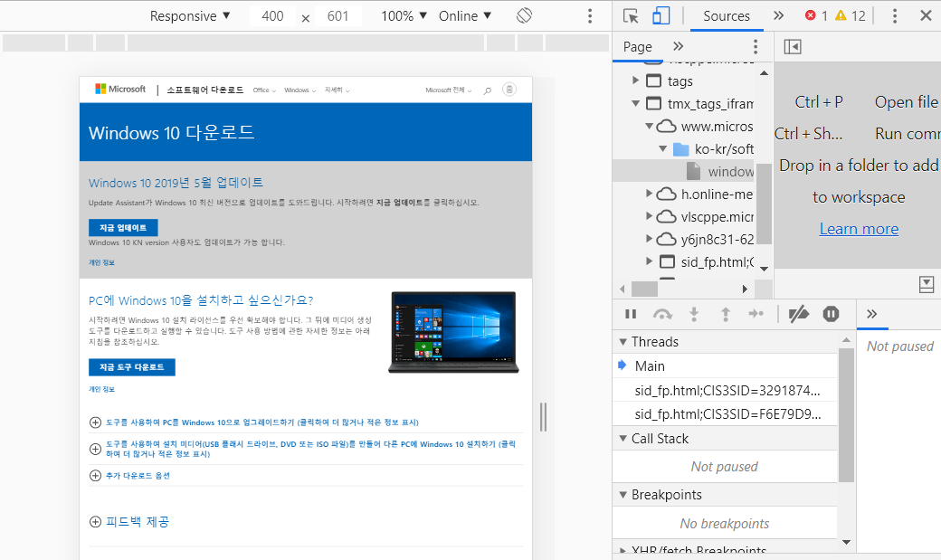Open the Microsoft 전체 menu

click(448, 90)
